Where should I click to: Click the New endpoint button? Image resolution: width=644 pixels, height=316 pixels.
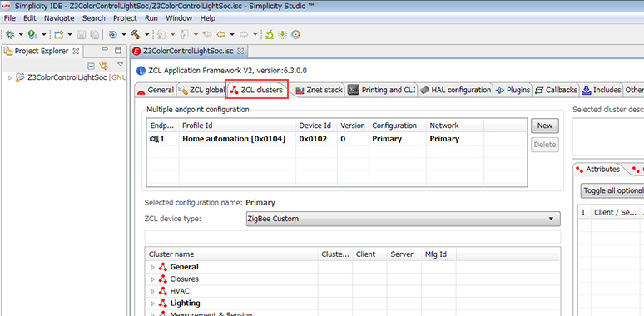tap(545, 126)
